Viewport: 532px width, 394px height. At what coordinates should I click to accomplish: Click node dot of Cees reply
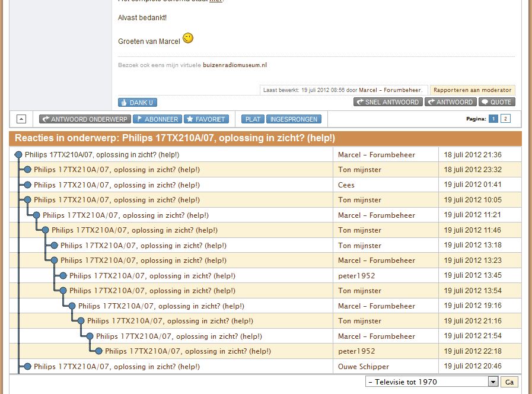(x=27, y=185)
